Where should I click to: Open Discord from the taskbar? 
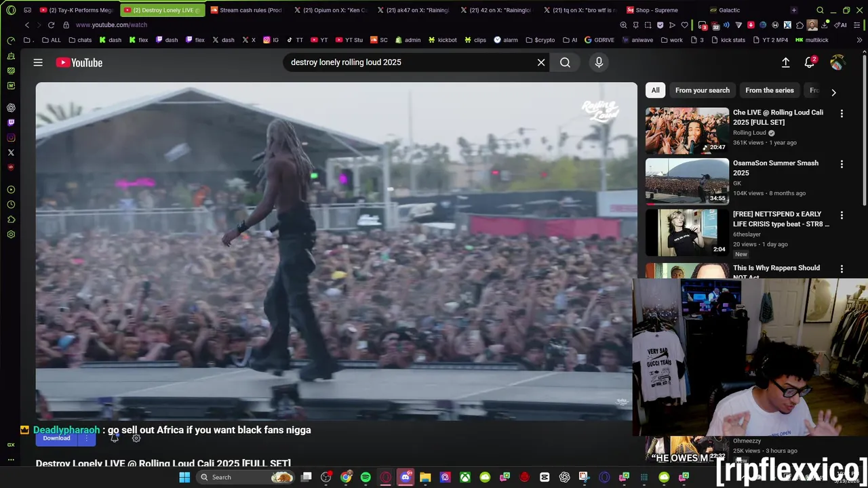click(406, 477)
